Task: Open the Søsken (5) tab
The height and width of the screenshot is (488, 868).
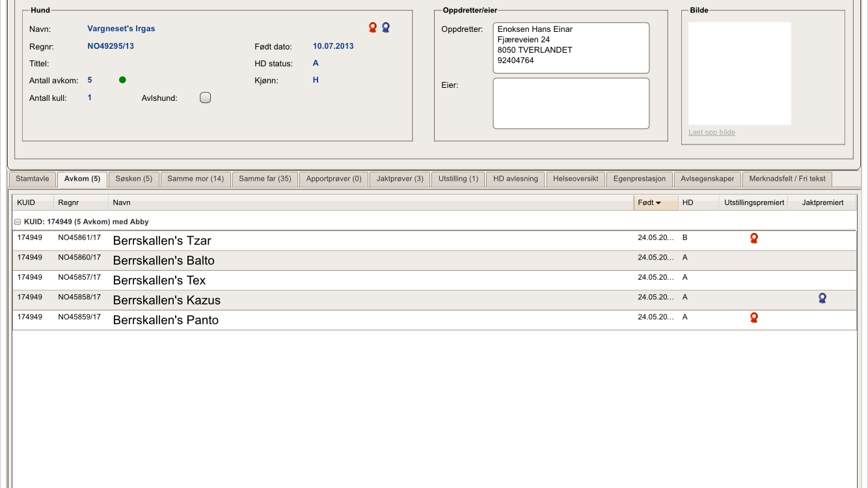Action: [133, 179]
